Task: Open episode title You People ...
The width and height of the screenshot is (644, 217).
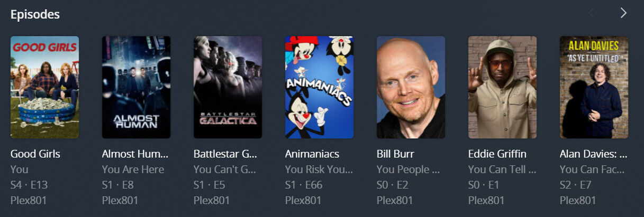Action: (409, 169)
